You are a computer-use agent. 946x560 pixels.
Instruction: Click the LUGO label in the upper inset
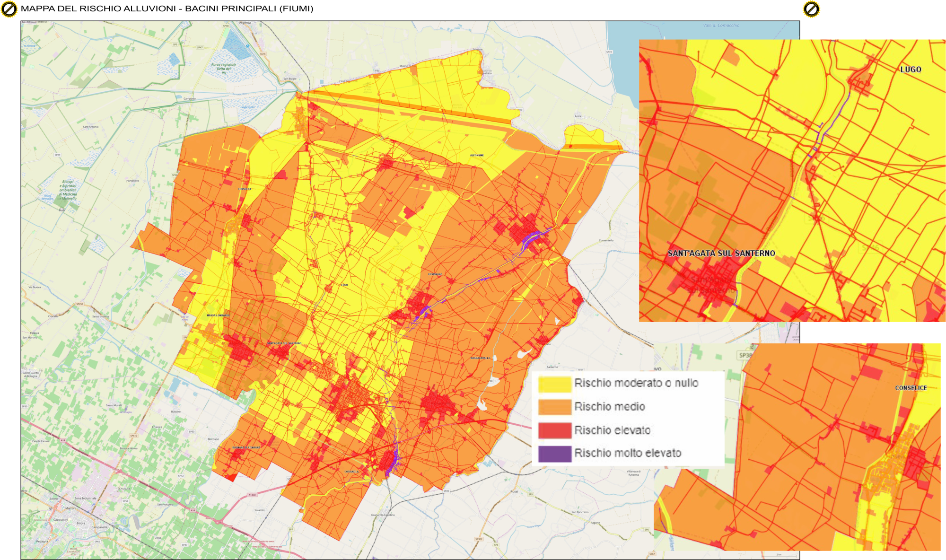[x=911, y=70]
